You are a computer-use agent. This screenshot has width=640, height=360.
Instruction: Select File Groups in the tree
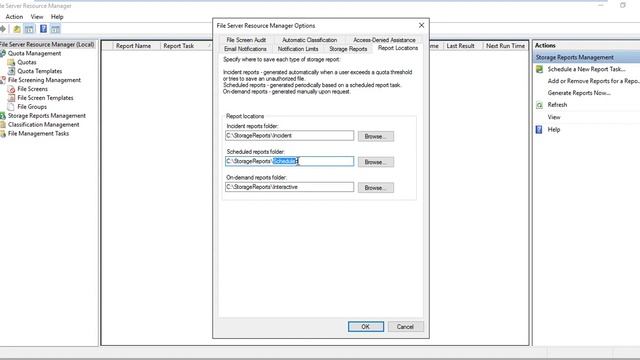pyautogui.click(x=32, y=107)
